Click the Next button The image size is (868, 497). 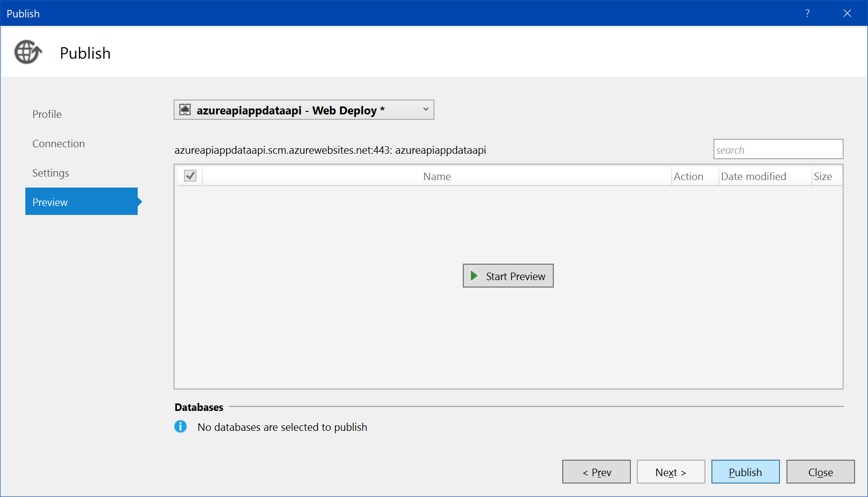(x=671, y=472)
